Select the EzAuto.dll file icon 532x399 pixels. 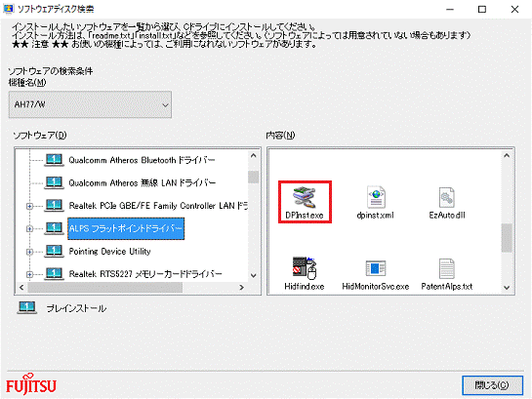coord(446,197)
